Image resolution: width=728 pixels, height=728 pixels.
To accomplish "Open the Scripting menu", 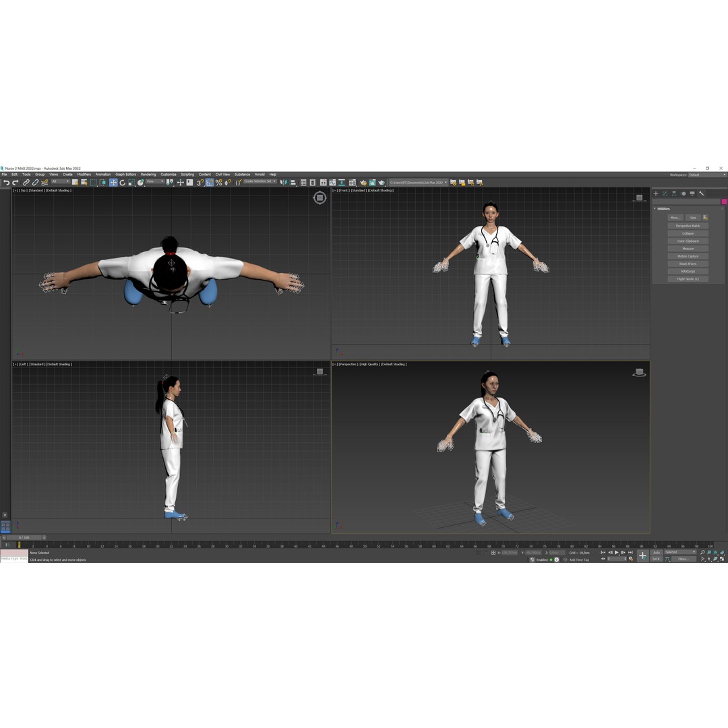I will coord(187,175).
